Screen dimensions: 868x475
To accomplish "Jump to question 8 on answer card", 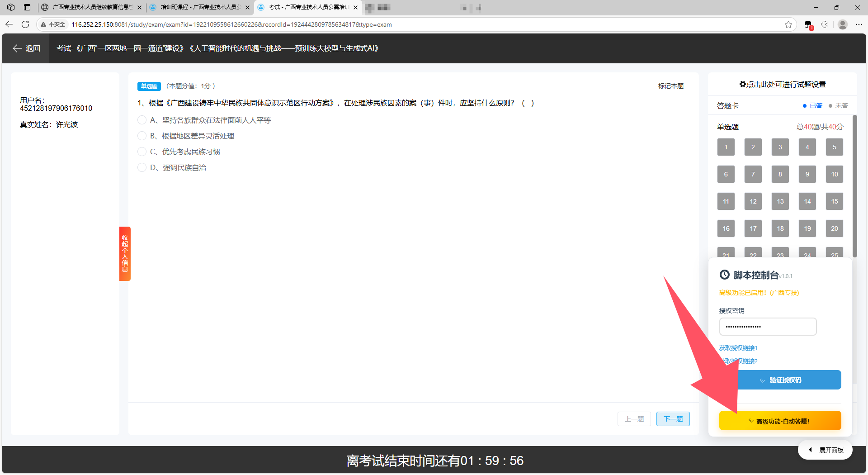I will (x=780, y=174).
